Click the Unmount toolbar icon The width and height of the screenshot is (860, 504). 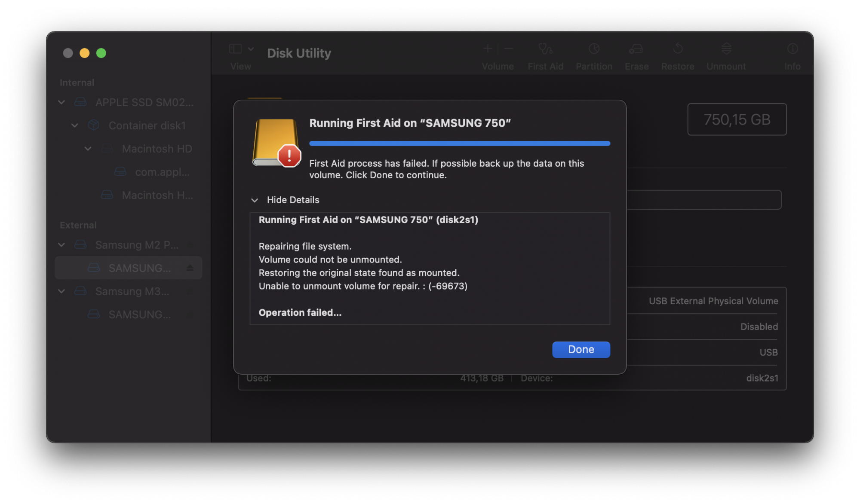click(726, 49)
